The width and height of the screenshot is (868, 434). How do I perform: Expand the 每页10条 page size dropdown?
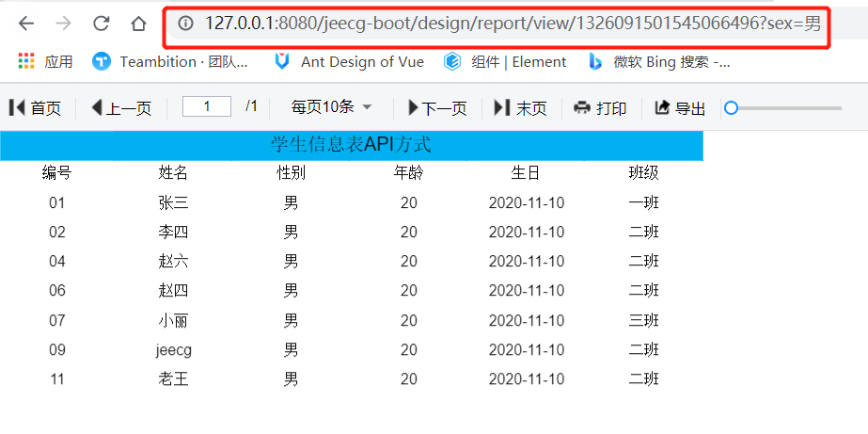[331, 106]
